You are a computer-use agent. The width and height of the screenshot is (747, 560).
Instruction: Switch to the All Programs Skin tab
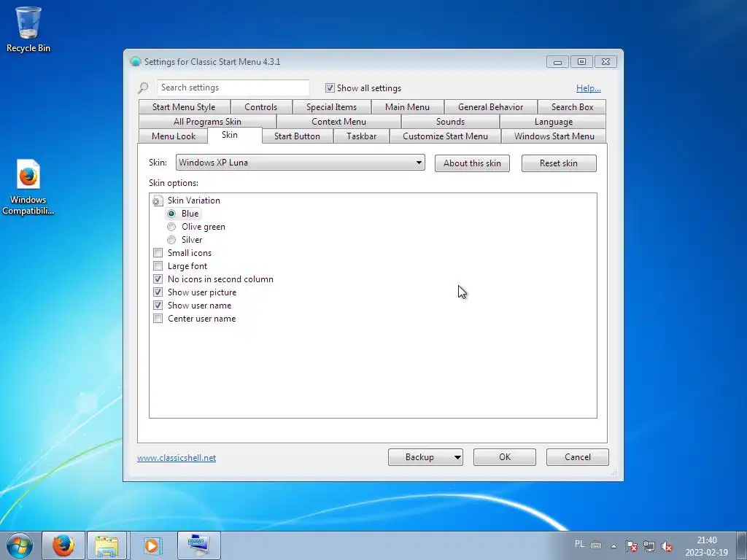pos(207,122)
